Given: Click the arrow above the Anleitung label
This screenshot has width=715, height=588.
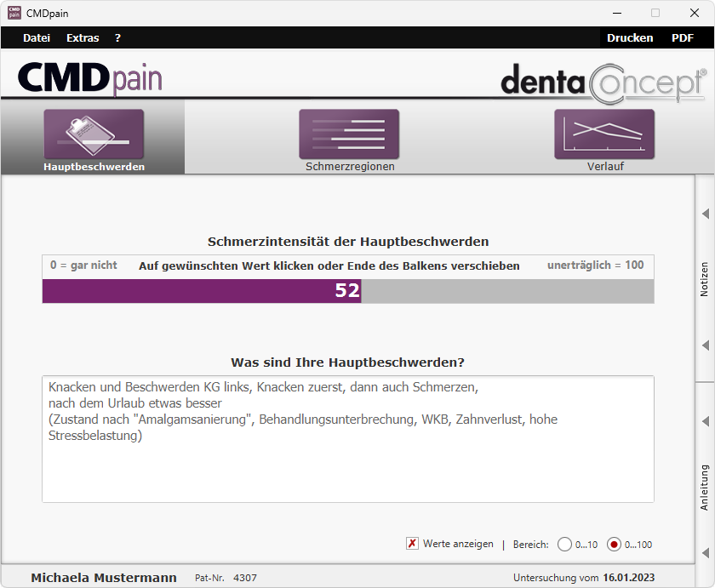Looking at the screenshot, I should [706, 421].
